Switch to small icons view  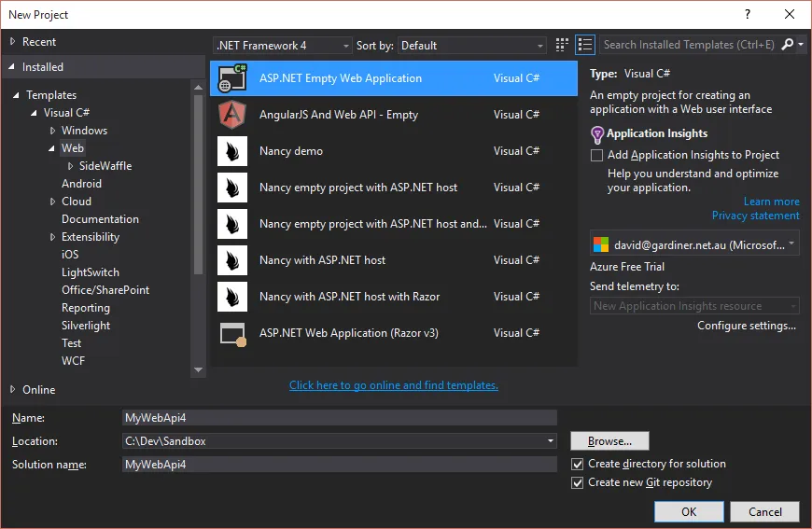562,45
